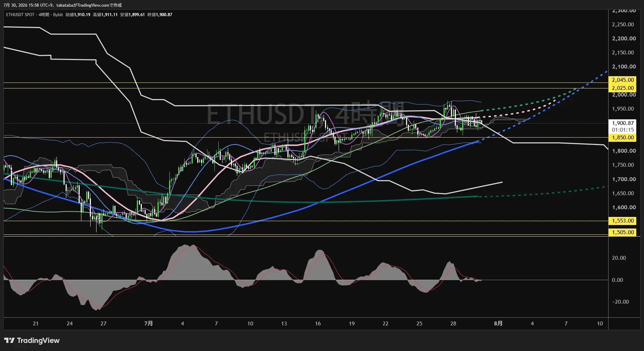Click the current price label 1,900.87
The height and width of the screenshot is (351, 644).
[x=623, y=123]
